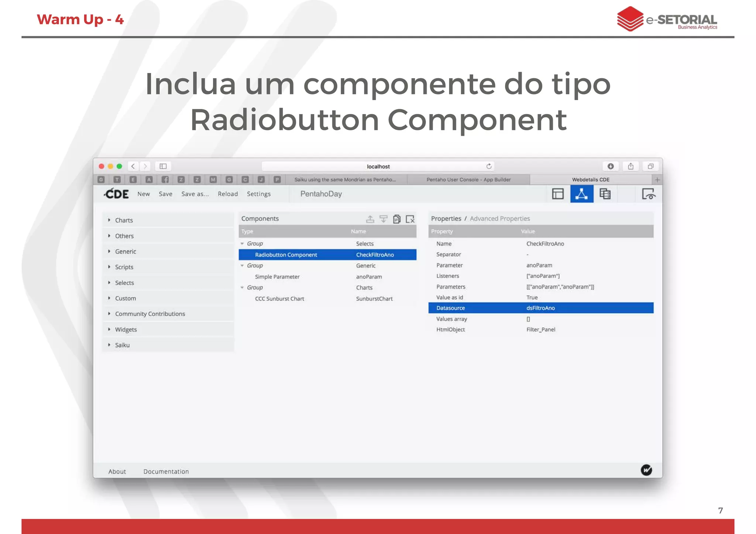Click New in CDE menu
756x534 pixels.
[x=144, y=194]
